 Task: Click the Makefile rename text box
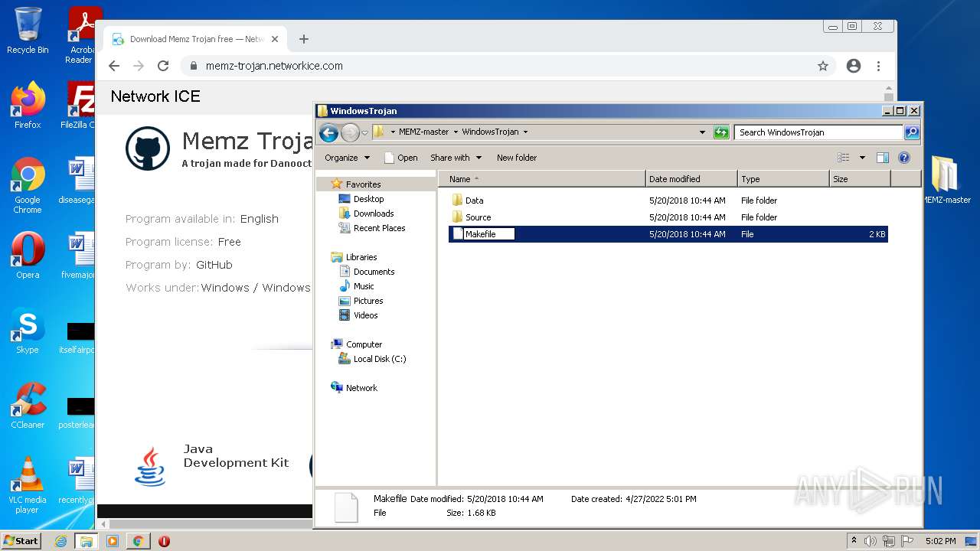(488, 234)
